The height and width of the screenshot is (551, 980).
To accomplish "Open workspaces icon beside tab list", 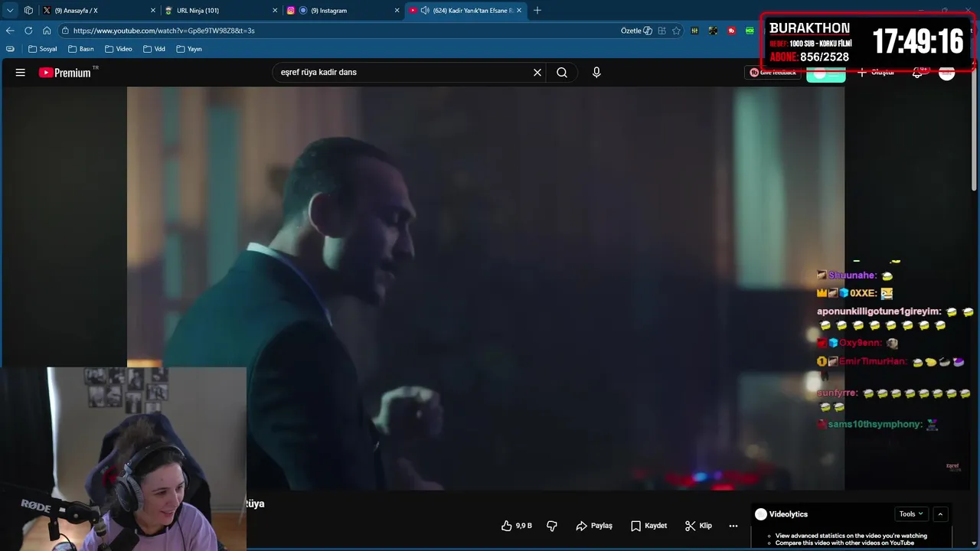I will [x=28, y=11].
